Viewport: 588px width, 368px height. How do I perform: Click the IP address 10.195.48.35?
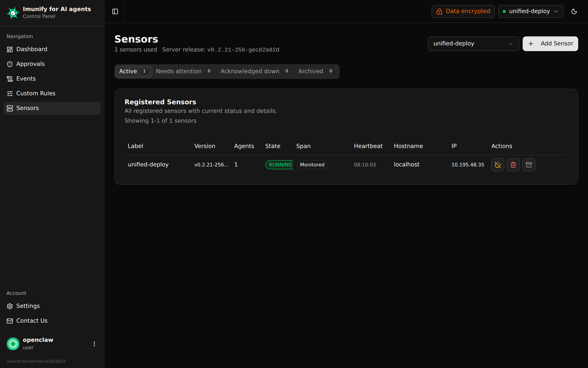tap(468, 165)
